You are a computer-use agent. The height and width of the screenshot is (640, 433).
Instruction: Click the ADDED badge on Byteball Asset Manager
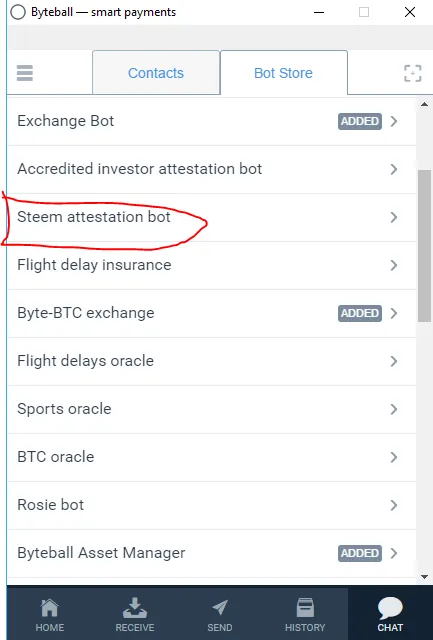click(x=360, y=553)
